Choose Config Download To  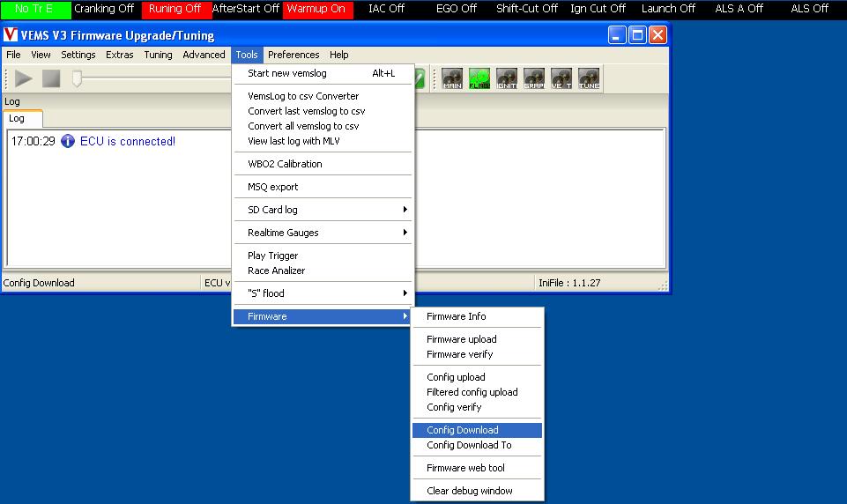tap(477, 445)
